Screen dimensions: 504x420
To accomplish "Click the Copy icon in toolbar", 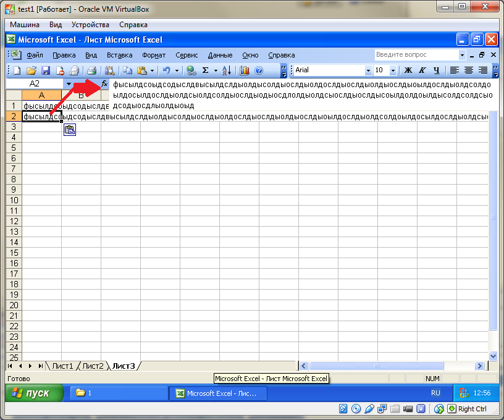I will click(x=127, y=70).
